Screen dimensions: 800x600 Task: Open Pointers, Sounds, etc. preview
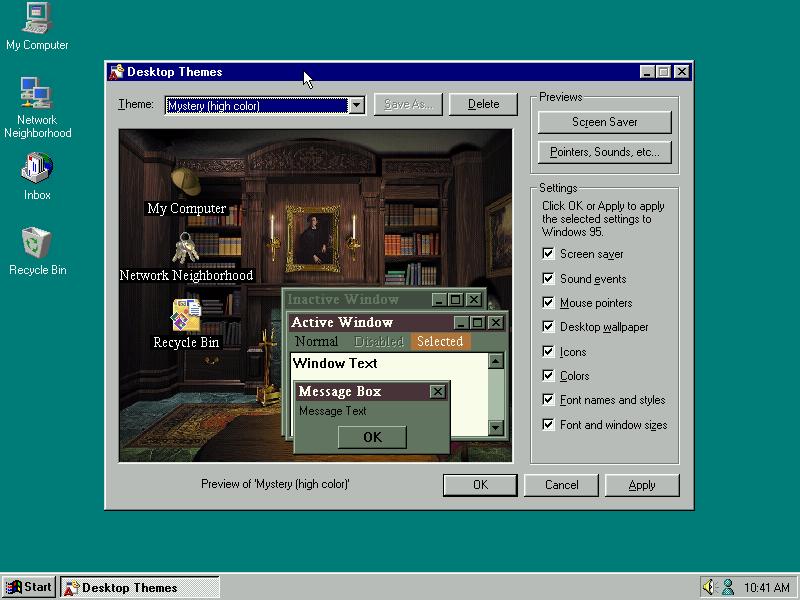click(605, 152)
